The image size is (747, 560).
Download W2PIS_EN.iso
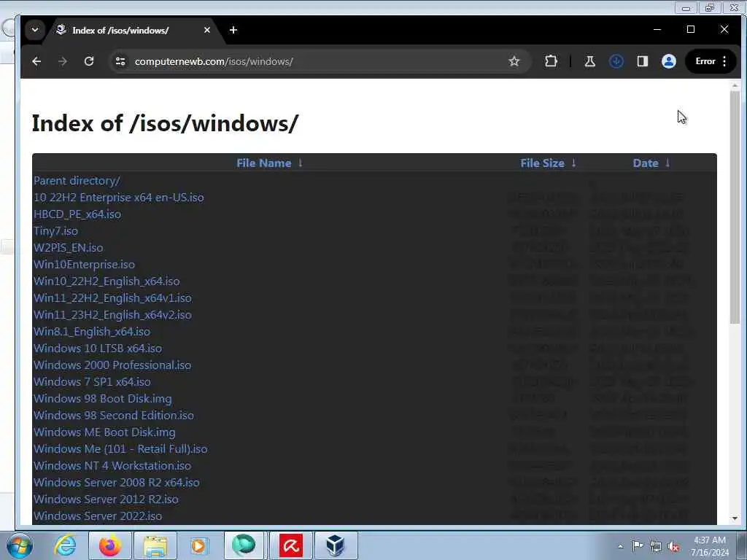[x=68, y=248]
